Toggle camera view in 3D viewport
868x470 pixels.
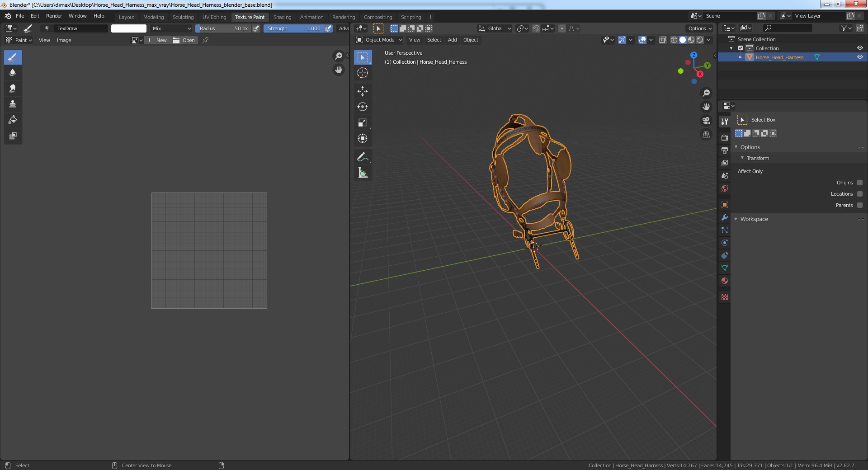[706, 121]
